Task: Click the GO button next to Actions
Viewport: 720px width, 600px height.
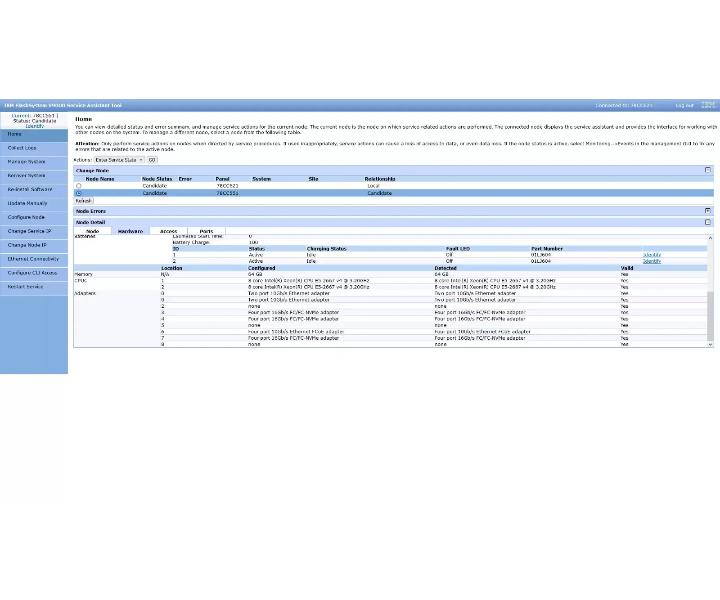Action: point(152,160)
